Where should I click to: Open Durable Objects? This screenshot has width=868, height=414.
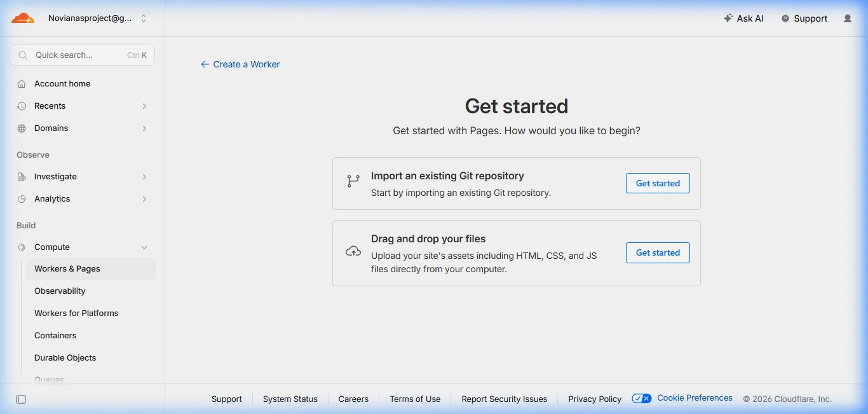click(65, 358)
